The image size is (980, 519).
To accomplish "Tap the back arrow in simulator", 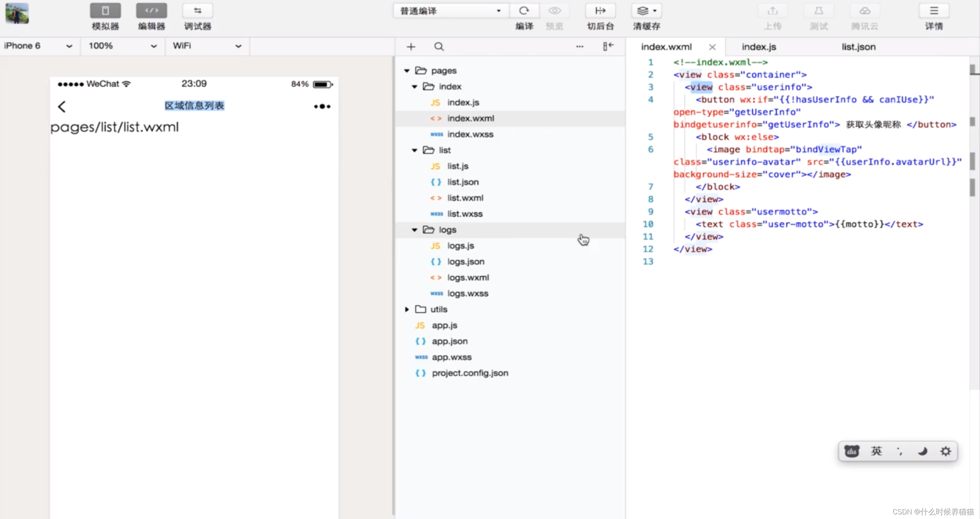I will 62,106.
